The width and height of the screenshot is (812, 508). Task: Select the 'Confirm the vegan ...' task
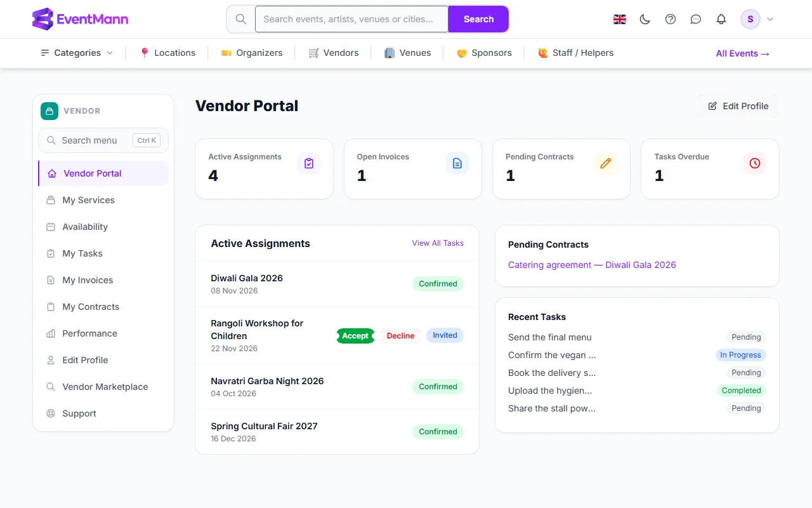click(552, 355)
